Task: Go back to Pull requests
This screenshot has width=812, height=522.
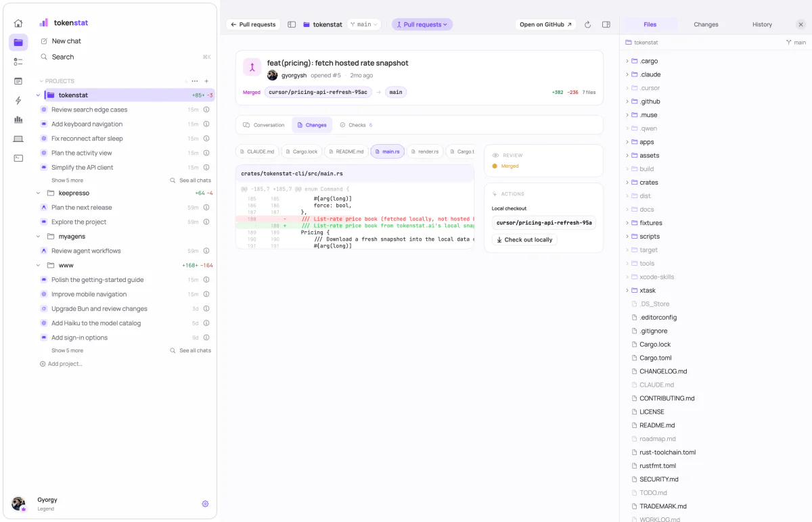Action: pyautogui.click(x=253, y=24)
